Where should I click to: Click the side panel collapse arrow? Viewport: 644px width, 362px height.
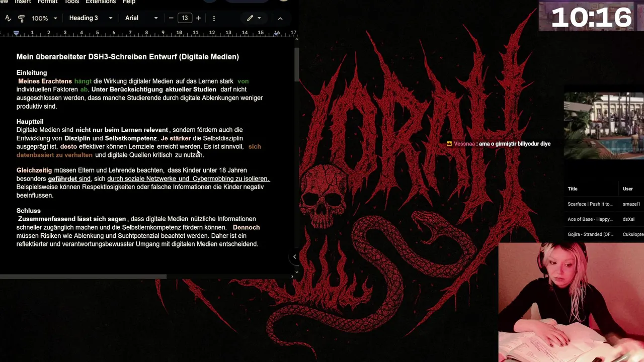click(294, 257)
